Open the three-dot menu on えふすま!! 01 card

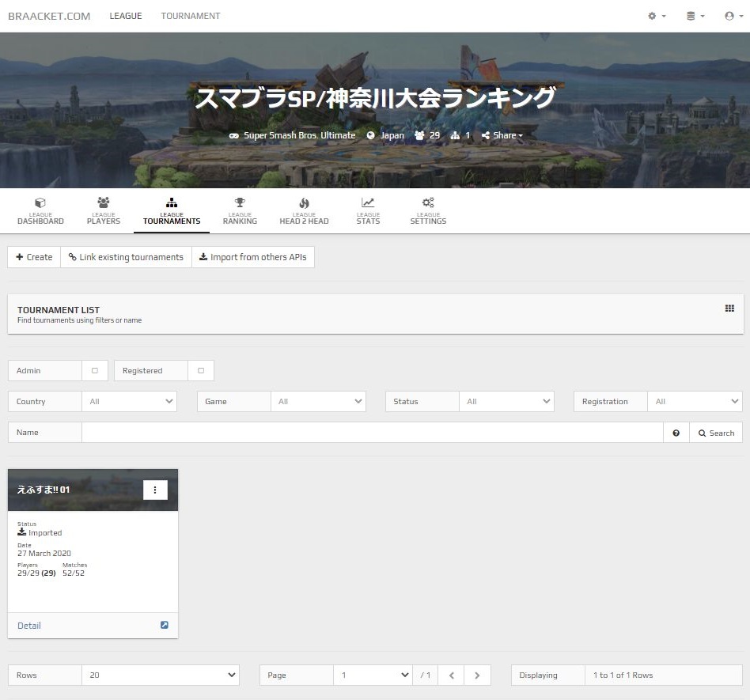pos(155,490)
